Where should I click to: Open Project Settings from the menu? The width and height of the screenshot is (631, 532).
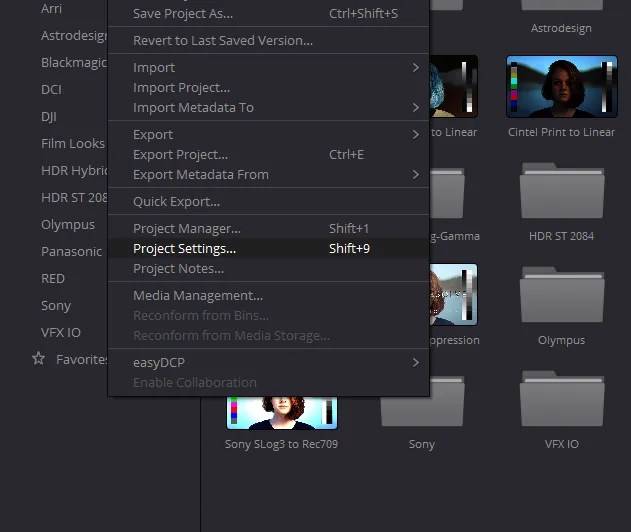[x=268, y=249]
